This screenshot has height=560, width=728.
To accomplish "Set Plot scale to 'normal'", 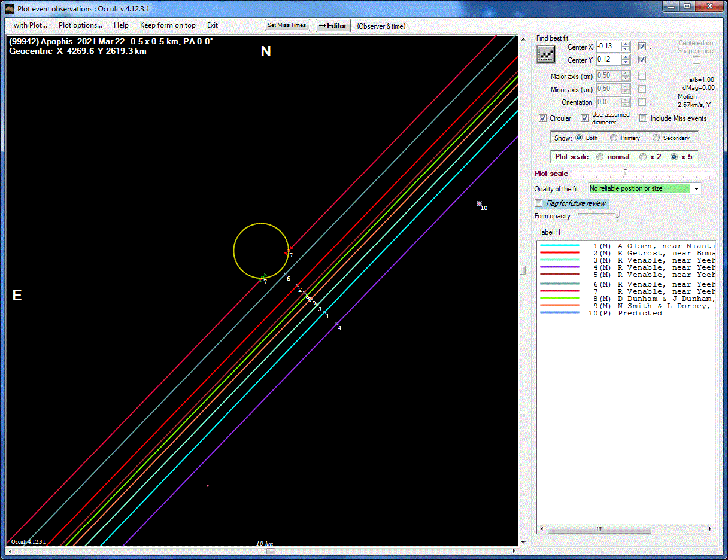I will coord(600,157).
